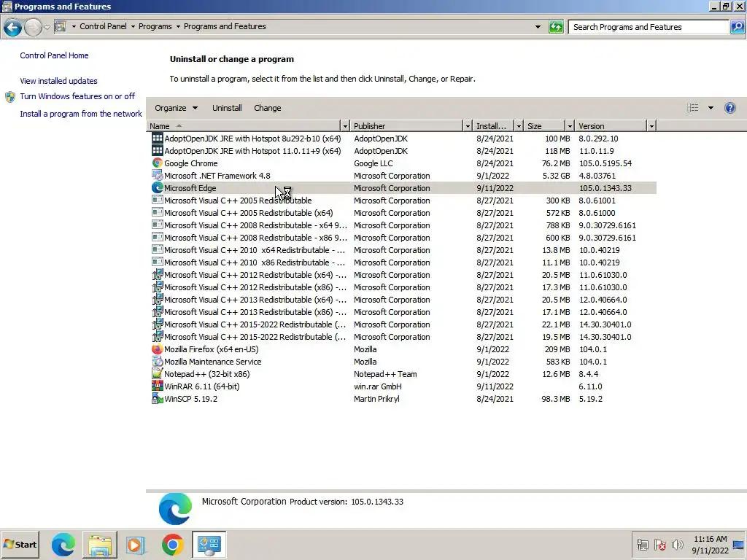
Task: Click version 105.0.5195.54 in Chrome row
Action: [605, 163]
